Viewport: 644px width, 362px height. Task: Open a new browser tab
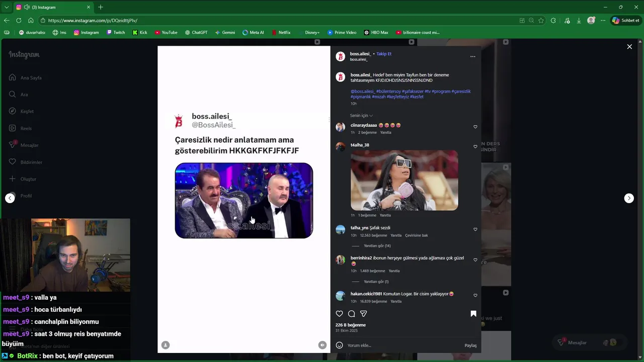point(101,7)
